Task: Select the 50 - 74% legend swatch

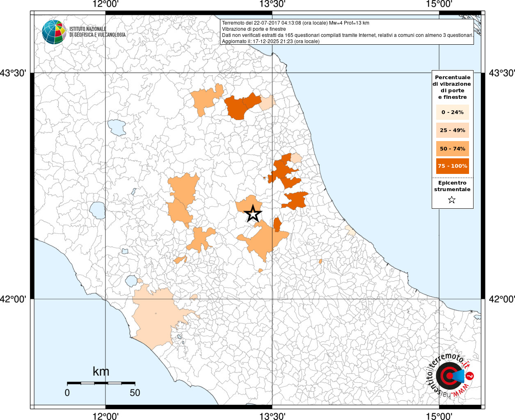Action: point(453,148)
